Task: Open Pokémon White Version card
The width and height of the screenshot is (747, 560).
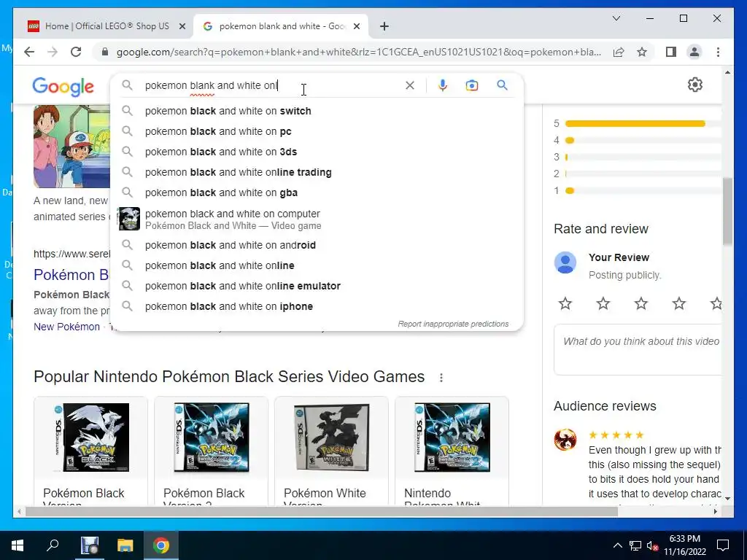Action: [332, 451]
